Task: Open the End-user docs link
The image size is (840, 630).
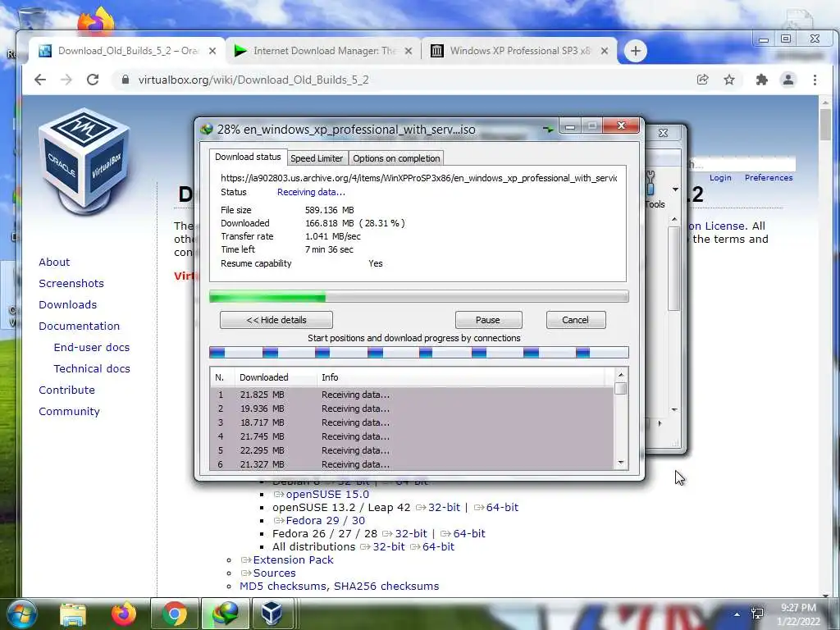Action: pos(92,347)
